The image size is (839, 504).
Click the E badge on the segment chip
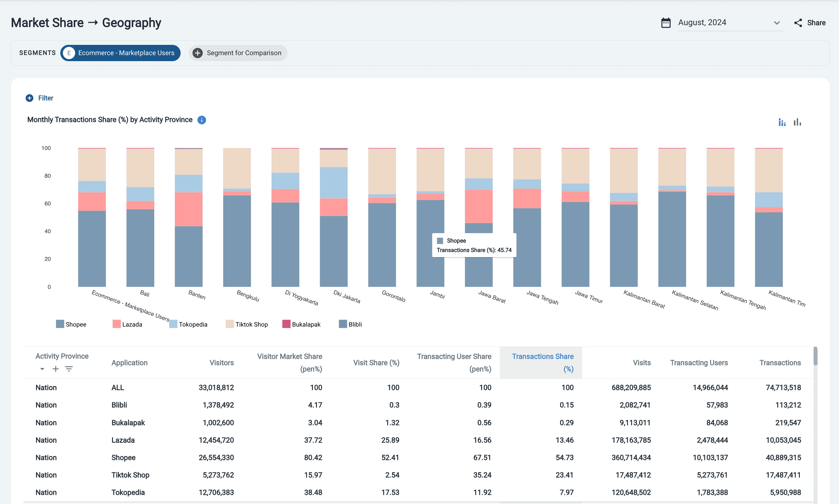[69, 53]
